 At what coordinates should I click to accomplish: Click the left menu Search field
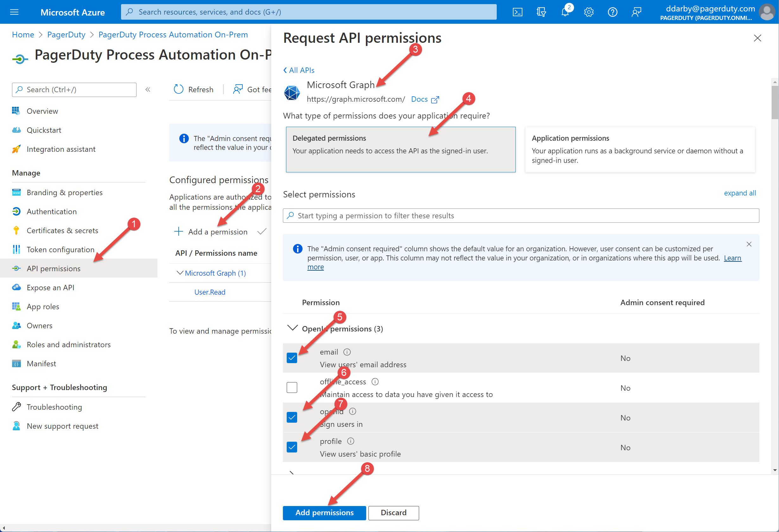point(74,90)
